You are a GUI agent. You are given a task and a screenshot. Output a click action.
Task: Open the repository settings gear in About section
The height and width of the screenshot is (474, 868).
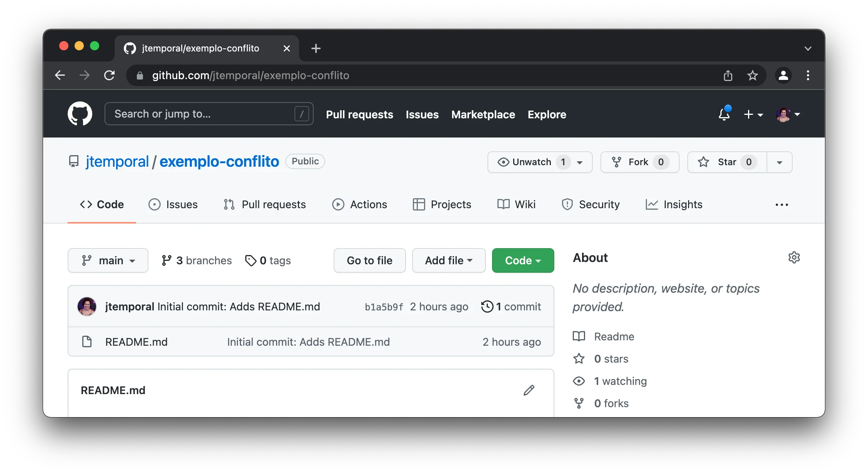point(794,257)
